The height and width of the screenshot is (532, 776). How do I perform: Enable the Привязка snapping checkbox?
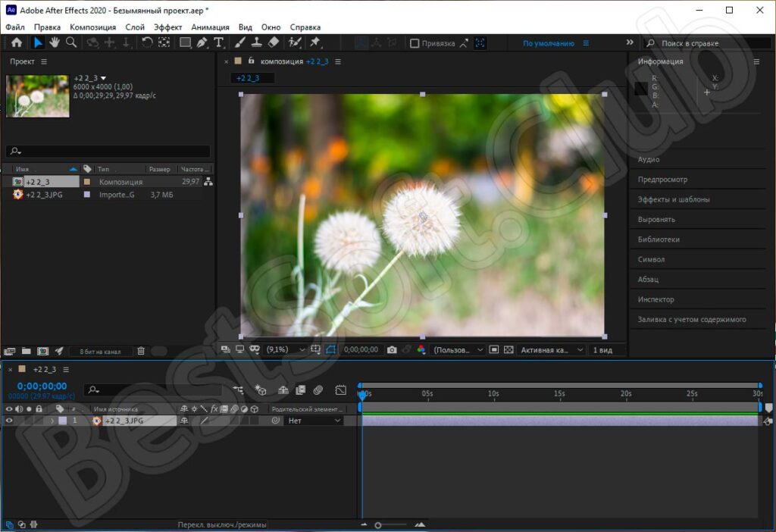(415, 44)
